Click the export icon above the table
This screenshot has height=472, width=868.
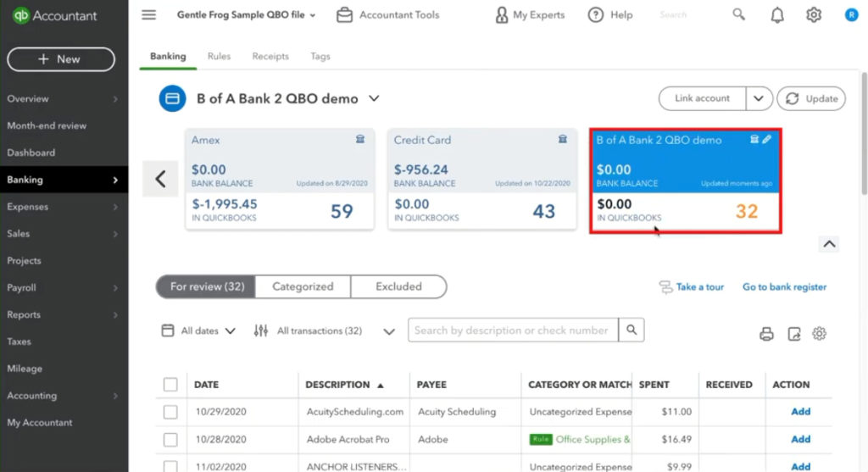click(793, 334)
